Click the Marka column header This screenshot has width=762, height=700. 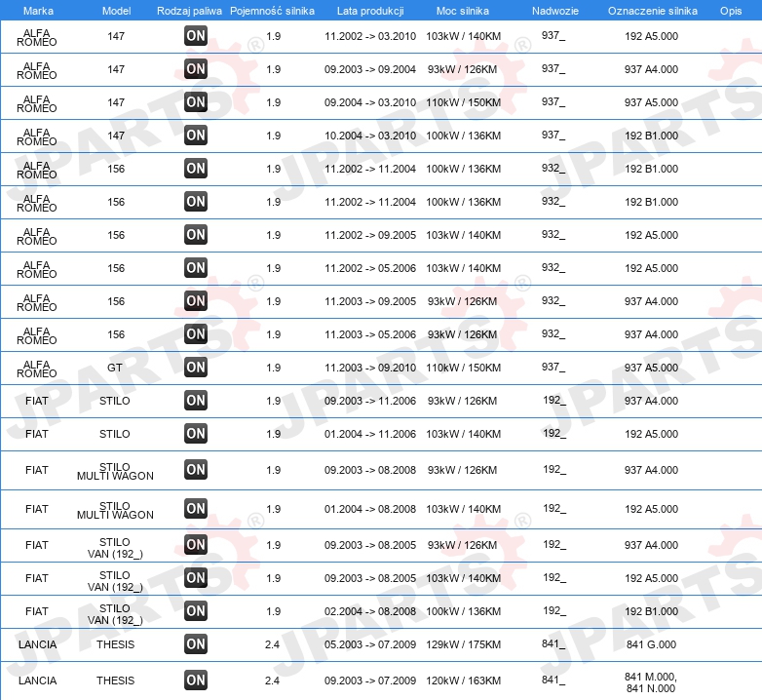(38, 11)
